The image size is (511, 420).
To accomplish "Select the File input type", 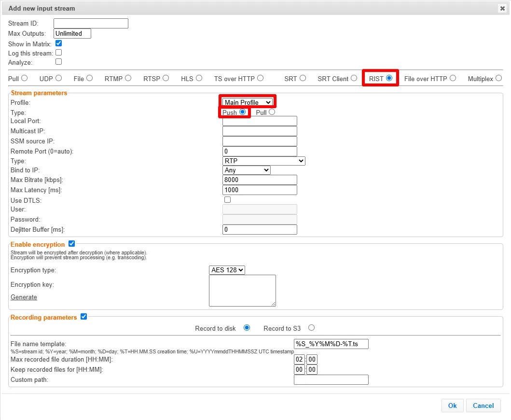I will [x=90, y=78].
